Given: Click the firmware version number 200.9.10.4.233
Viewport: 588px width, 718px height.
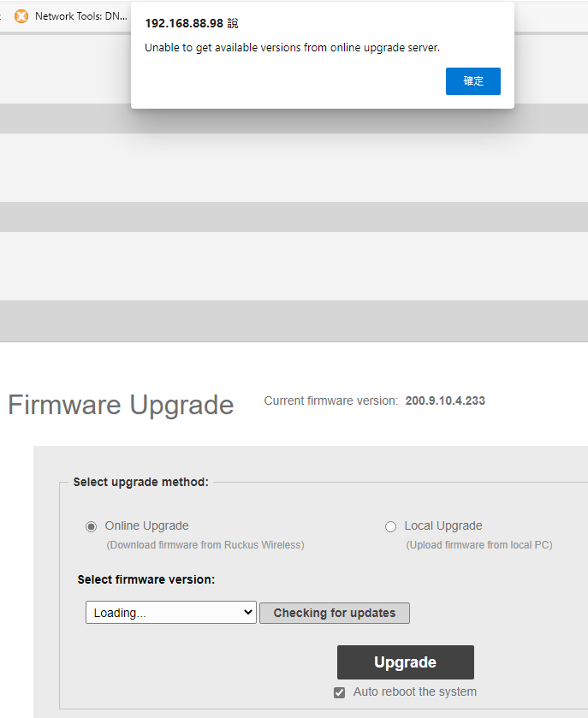Looking at the screenshot, I should [x=445, y=401].
